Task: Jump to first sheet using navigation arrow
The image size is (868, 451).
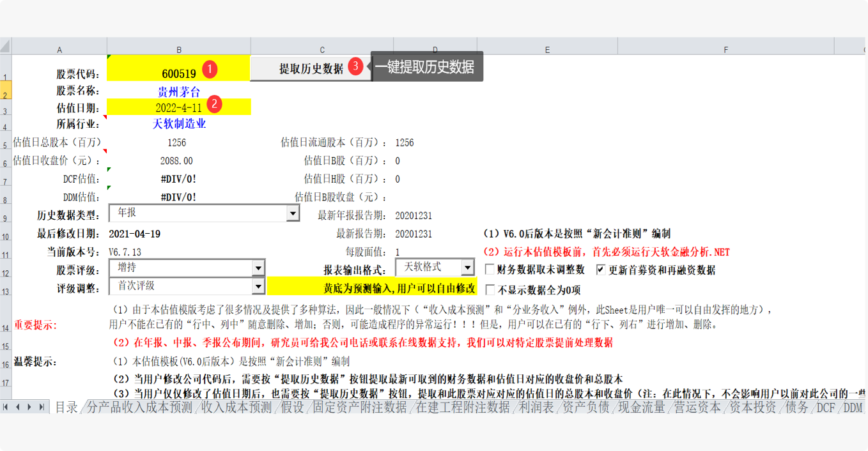Action: click(6, 407)
